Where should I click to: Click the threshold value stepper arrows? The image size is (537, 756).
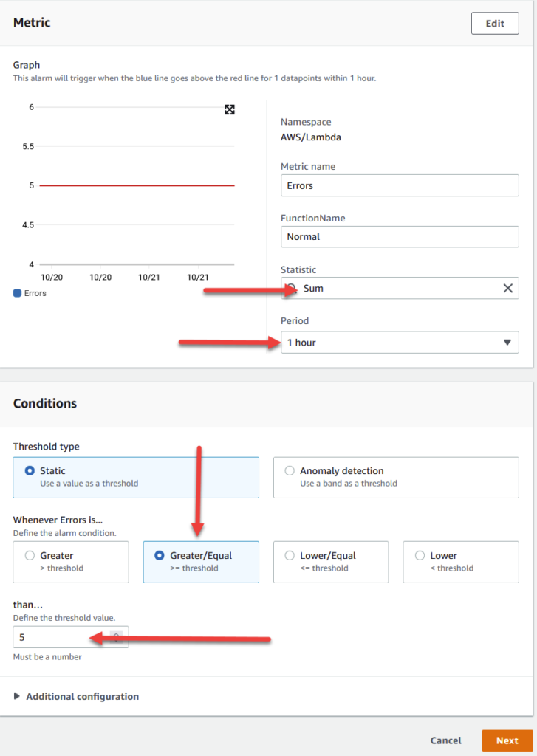tap(117, 637)
